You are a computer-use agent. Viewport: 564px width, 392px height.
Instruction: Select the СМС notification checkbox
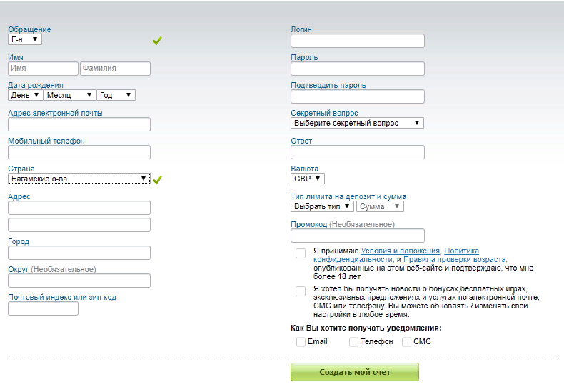[406, 342]
